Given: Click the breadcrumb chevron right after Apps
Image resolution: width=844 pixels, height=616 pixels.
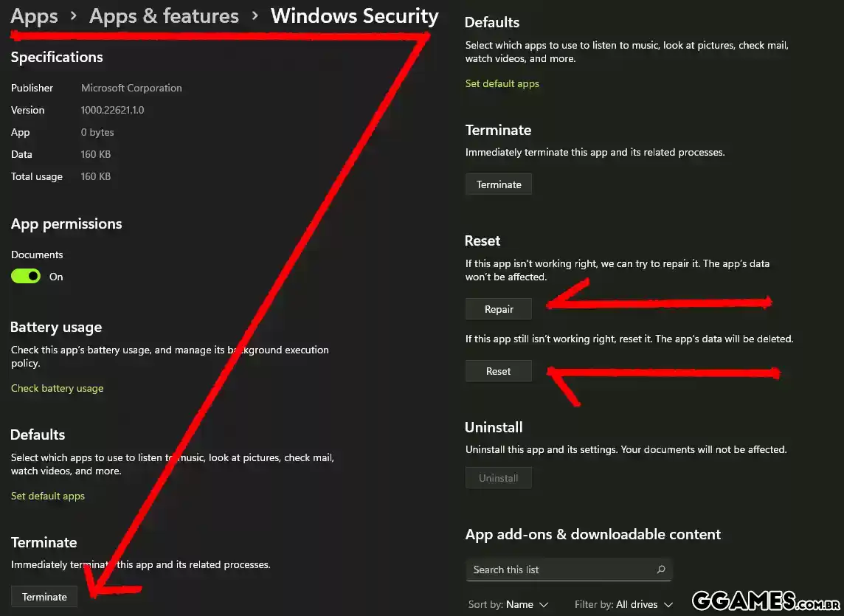Looking at the screenshot, I should tap(74, 16).
